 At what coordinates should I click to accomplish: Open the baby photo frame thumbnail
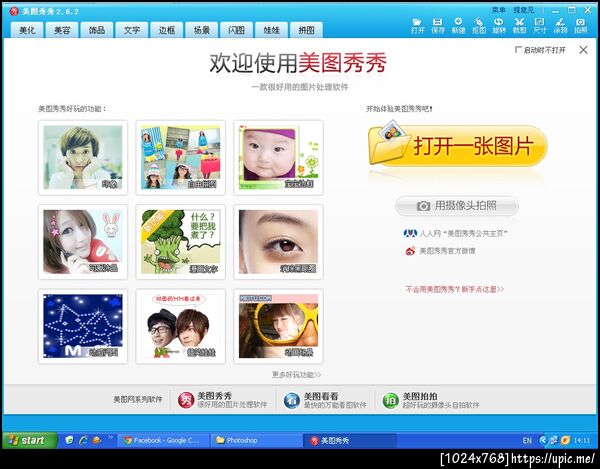[278, 158]
